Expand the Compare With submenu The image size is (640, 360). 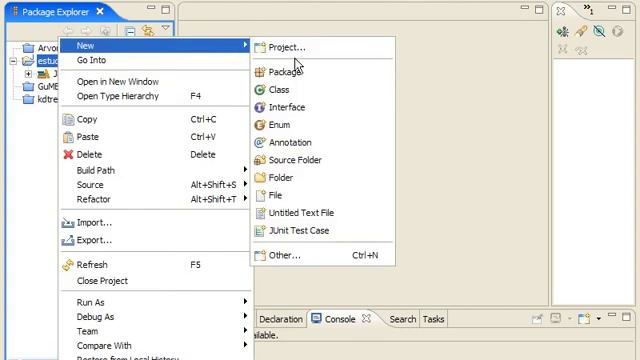click(x=155, y=346)
